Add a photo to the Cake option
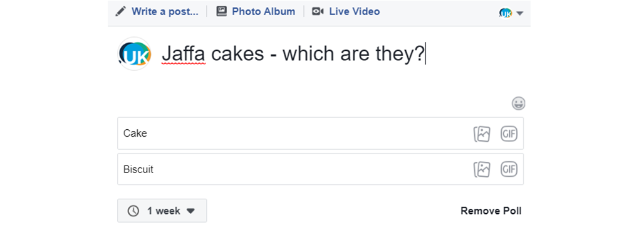 point(482,134)
